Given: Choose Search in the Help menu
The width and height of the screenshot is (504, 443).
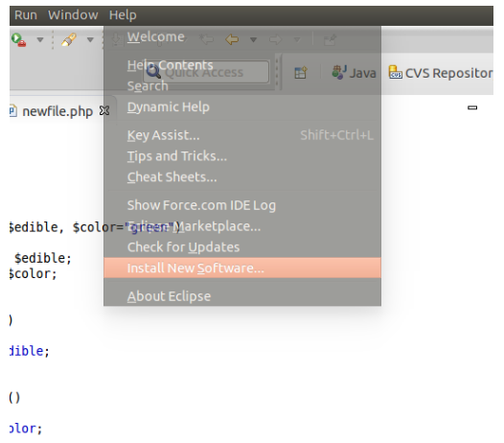Looking at the screenshot, I should pyautogui.click(x=242, y=86).
